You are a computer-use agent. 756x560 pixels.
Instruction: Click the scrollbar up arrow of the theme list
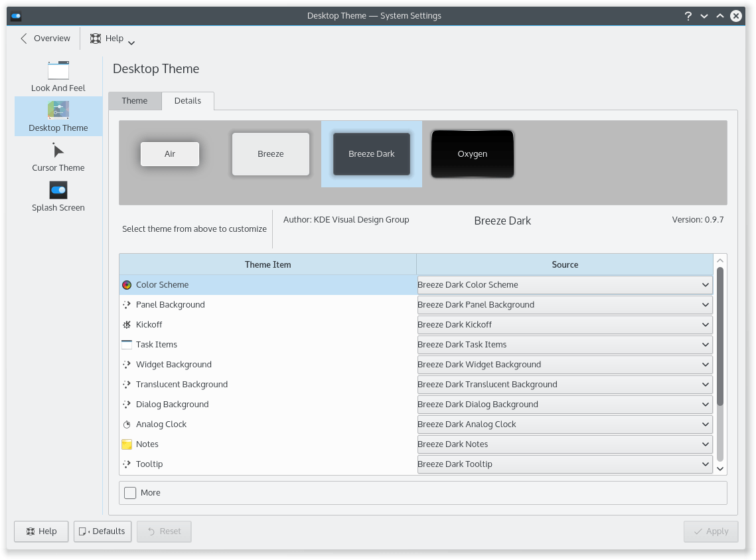(720, 260)
